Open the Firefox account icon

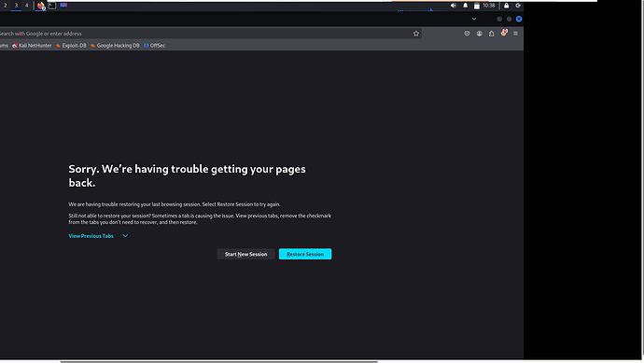[x=480, y=34]
